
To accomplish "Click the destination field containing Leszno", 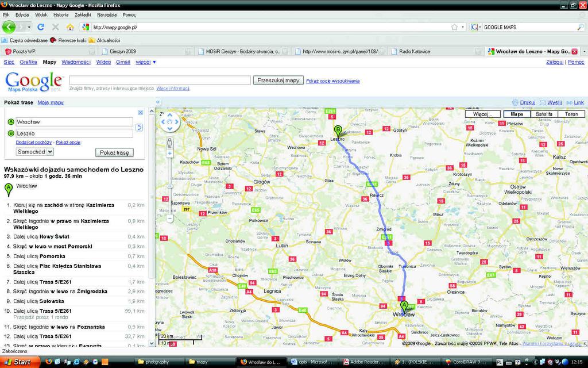I will tap(74, 133).
